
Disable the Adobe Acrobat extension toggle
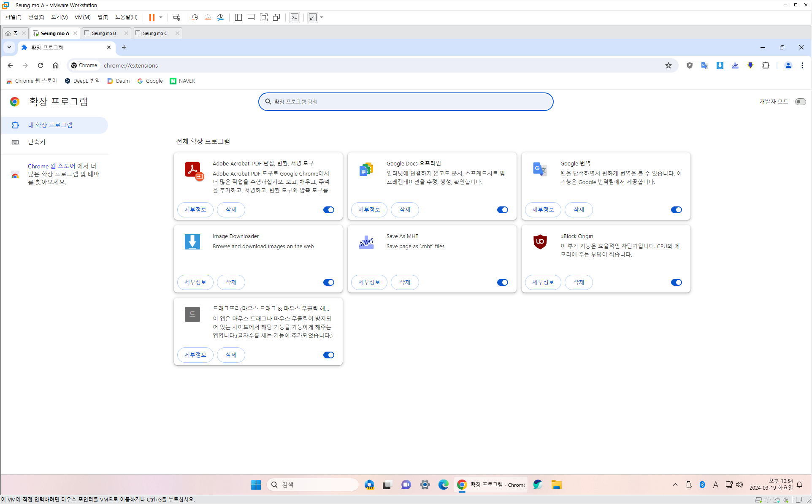(x=328, y=210)
